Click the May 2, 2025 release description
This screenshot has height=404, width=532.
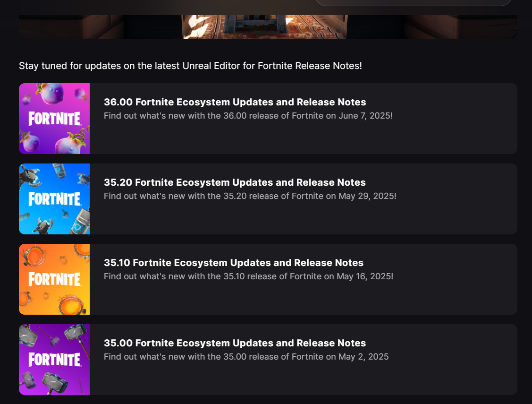(x=246, y=356)
